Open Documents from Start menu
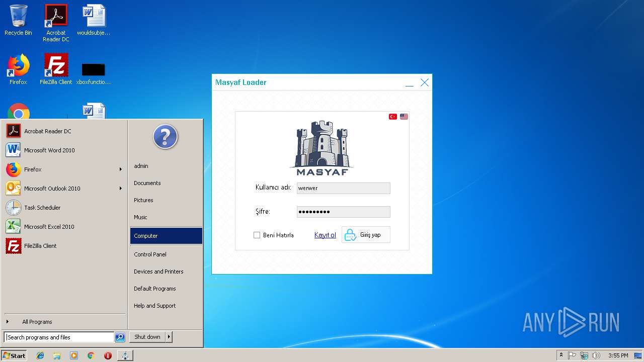The height and width of the screenshot is (362, 644). coord(166,183)
